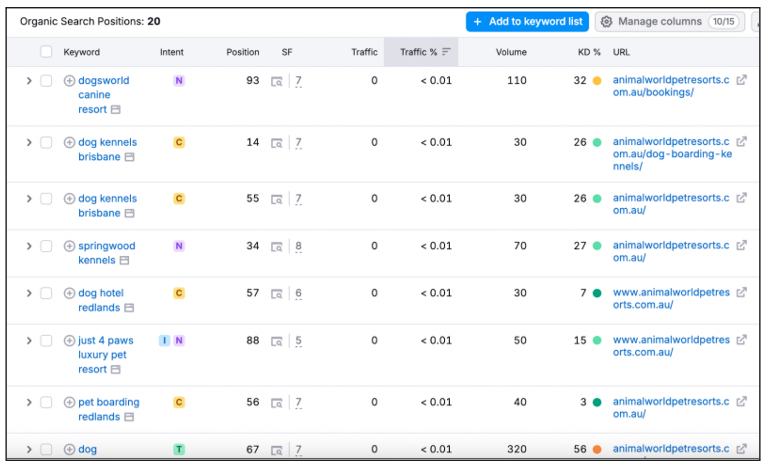Image resolution: width=768 pixels, height=468 pixels.
Task: Sort by Position column header
Action: coord(242,52)
